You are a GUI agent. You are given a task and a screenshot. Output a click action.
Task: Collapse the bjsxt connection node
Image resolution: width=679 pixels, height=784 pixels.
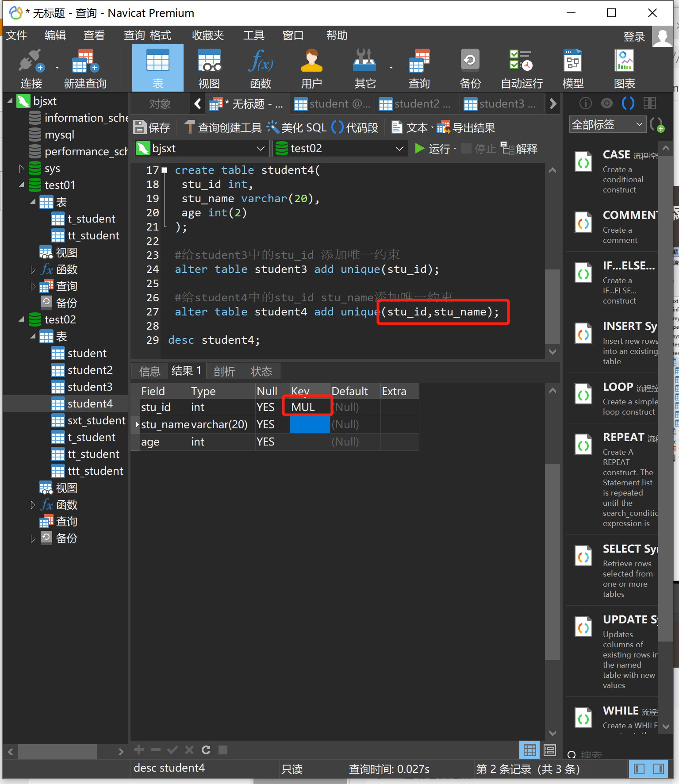[10, 101]
